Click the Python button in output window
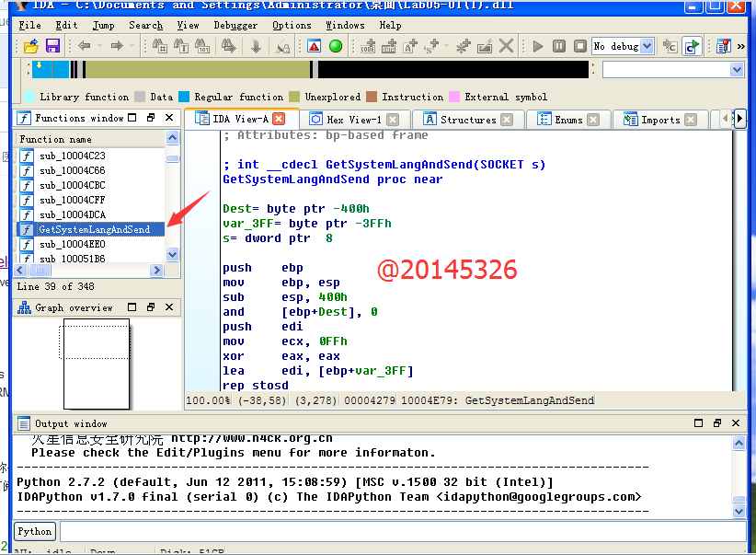 (35, 531)
